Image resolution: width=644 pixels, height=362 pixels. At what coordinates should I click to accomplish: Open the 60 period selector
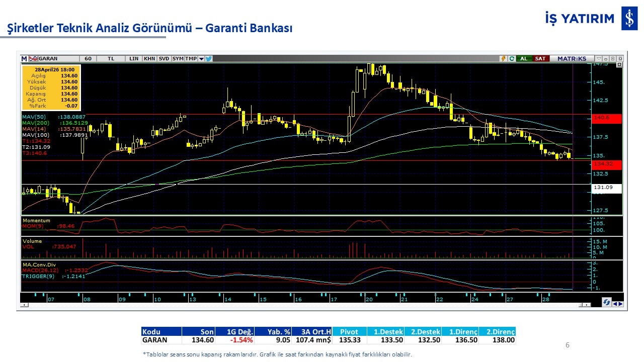click(88, 58)
